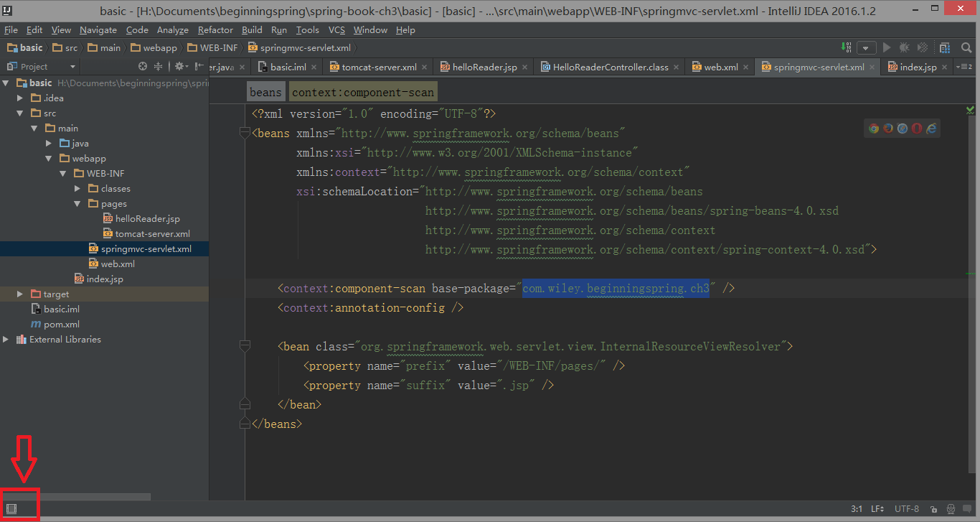Screen dimensions: 980x522
Task: Click the Search Everywhere magnifier icon
Action: tap(966, 47)
